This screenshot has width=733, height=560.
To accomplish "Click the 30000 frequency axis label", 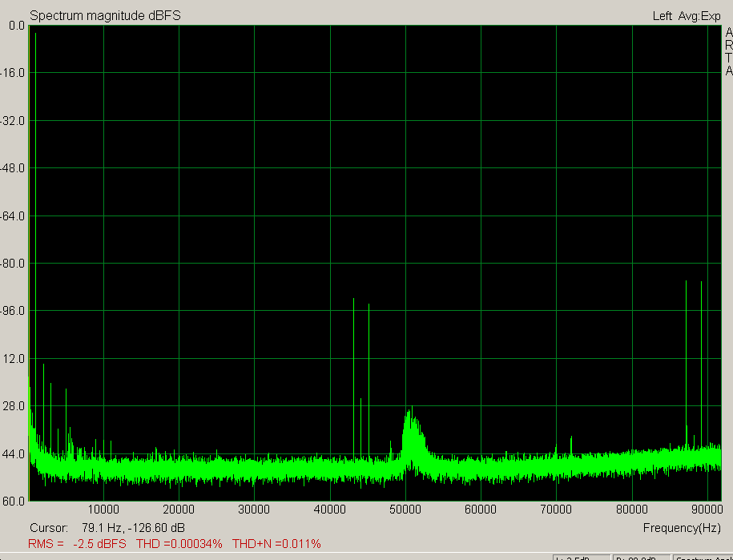I will point(254,510).
